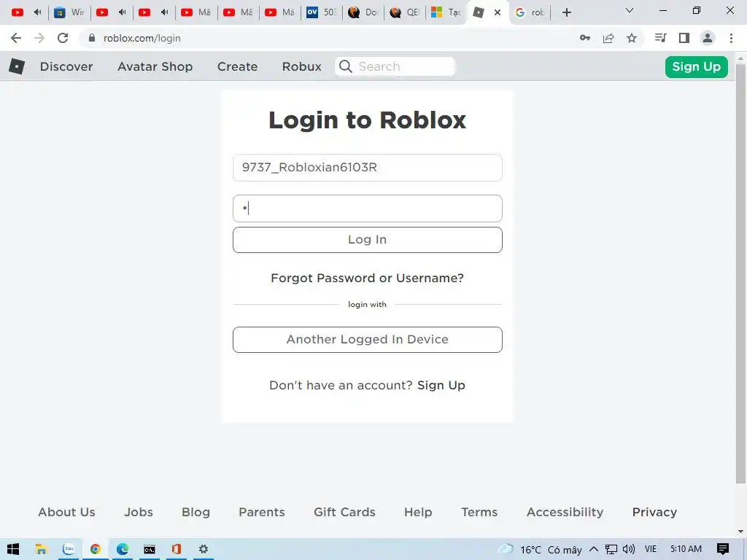This screenshot has width=747, height=560.
Task: Open the Blog footer link
Action: (x=196, y=512)
